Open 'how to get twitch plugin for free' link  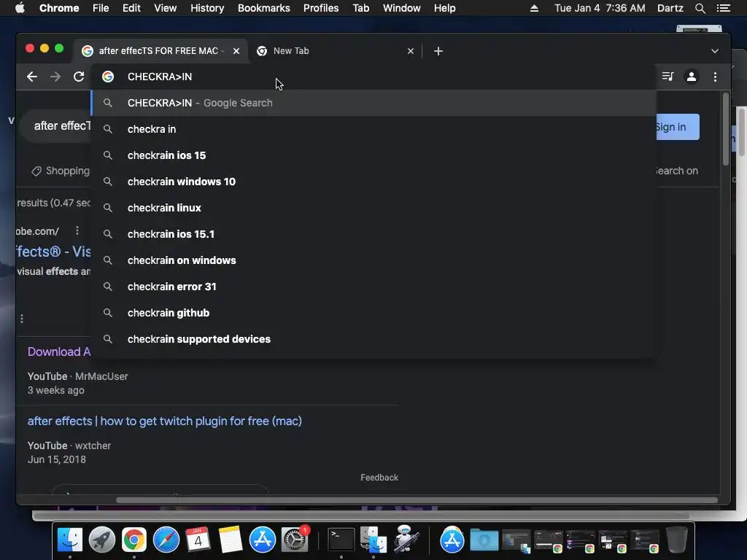164,421
